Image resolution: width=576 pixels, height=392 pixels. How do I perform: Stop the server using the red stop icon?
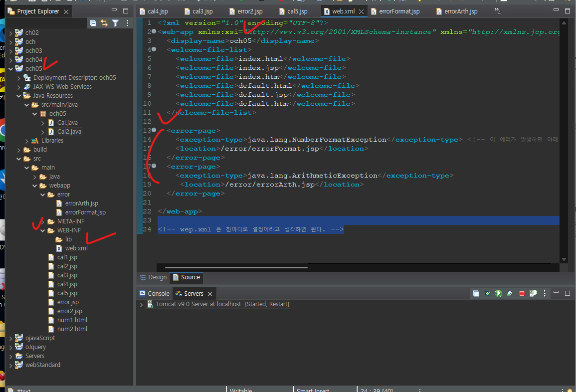coord(521,294)
